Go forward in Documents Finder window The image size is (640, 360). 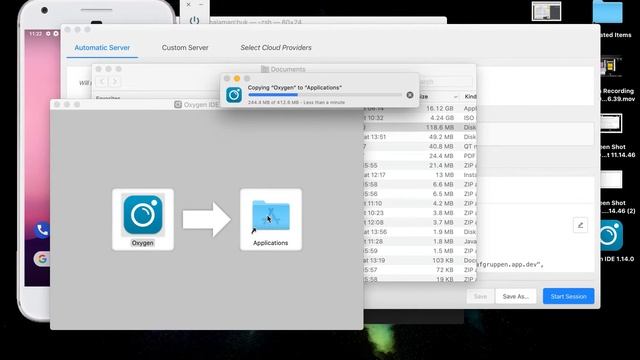click(x=115, y=82)
